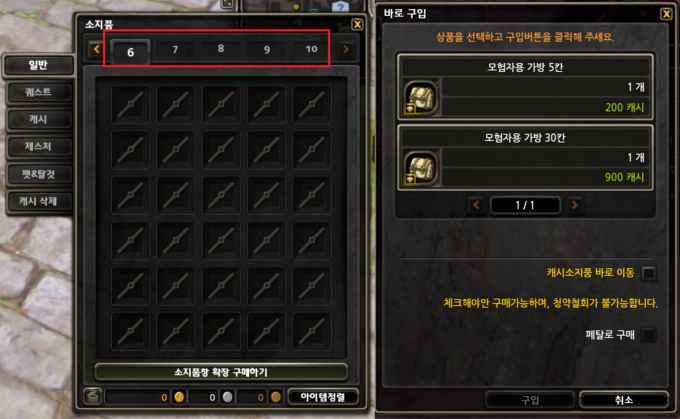
Task: Click the 모험자용 가방 30칸 bag icon
Action: click(x=420, y=168)
